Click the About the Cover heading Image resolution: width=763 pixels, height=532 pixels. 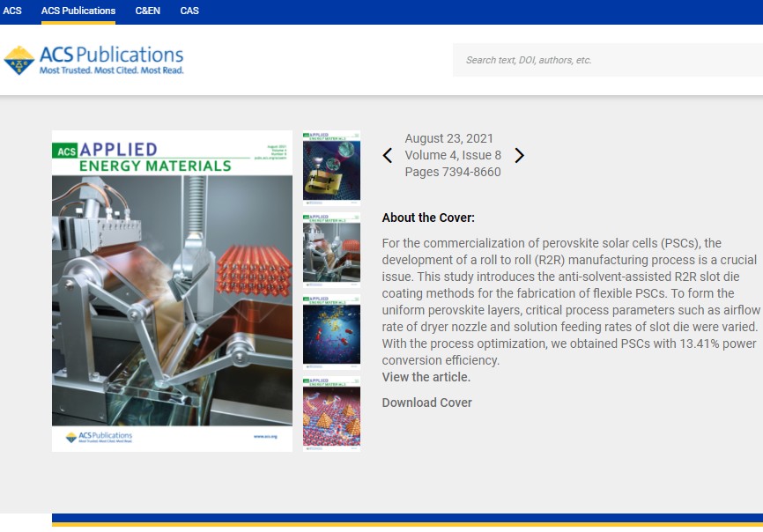pyautogui.click(x=427, y=218)
